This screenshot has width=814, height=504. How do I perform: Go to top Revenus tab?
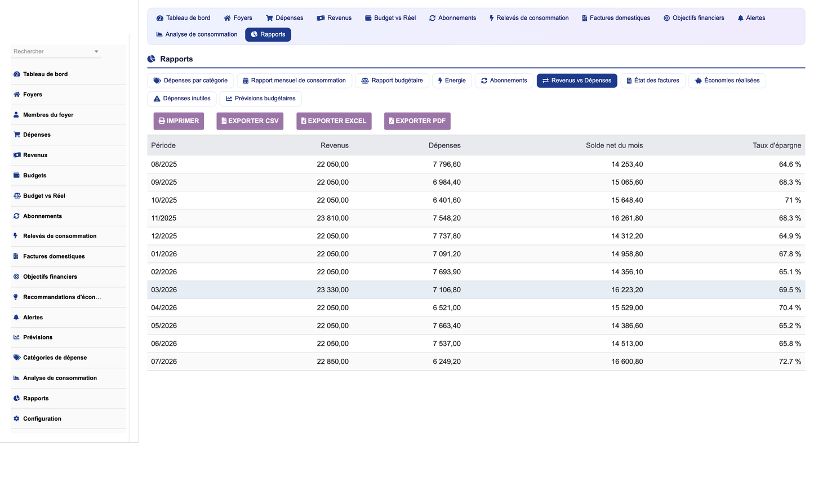point(334,18)
